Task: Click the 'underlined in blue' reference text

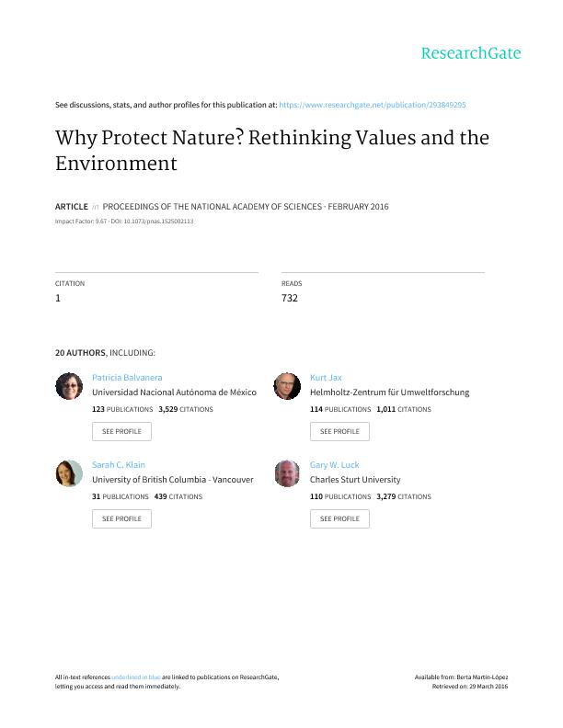Action: 137,677
